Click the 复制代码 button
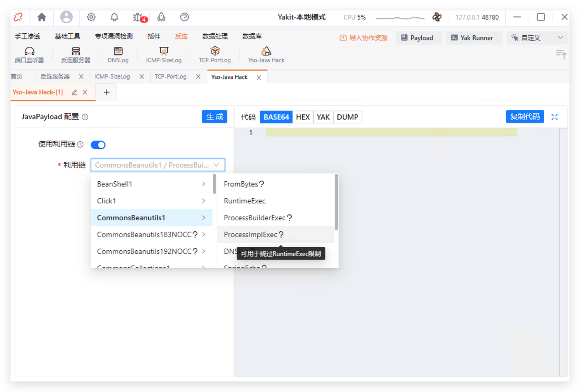This screenshot has width=580, height=392. [525, 117]
